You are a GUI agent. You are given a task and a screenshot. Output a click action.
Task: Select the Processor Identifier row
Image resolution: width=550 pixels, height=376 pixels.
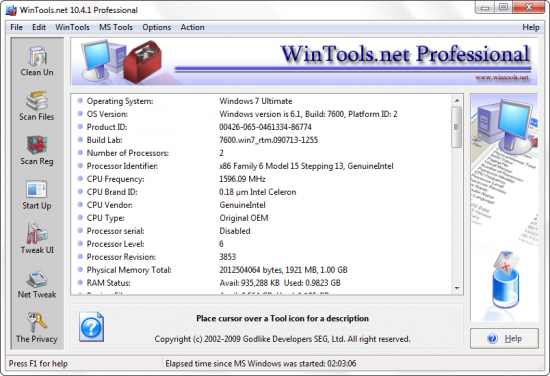coord(261,166)
